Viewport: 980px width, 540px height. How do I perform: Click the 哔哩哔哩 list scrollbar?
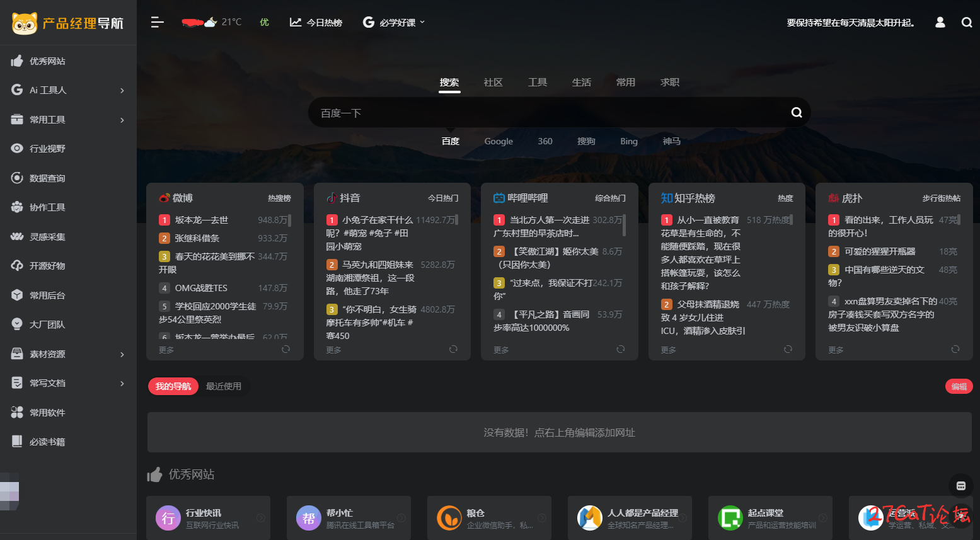(624, 225)
